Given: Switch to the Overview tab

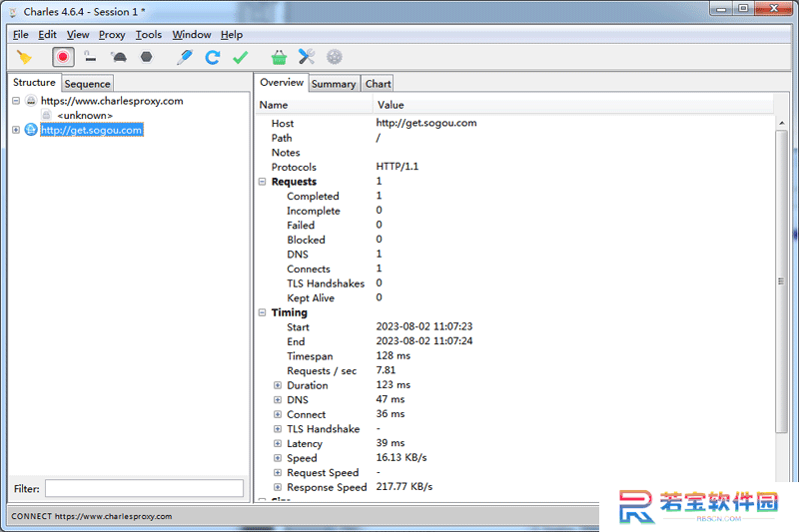Looking at the screenshot, I should pyautogui.click(x=282, y=83).
